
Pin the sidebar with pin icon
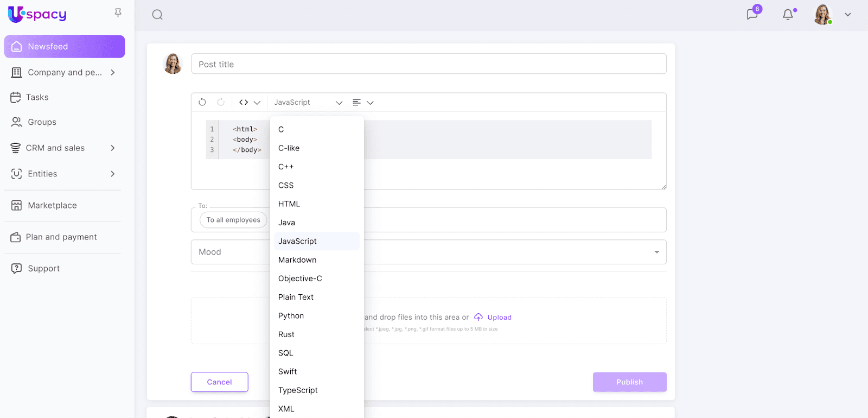[118, 12]
